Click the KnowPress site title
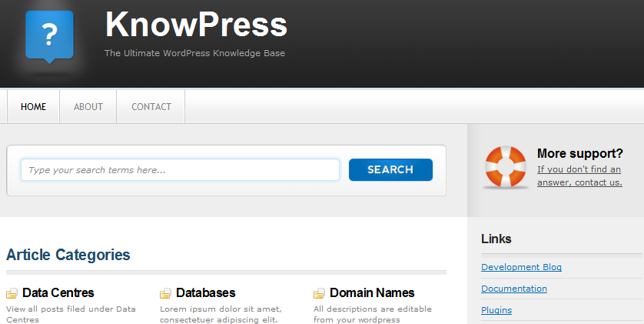644x324 pixels. click(x=196, y=25)
